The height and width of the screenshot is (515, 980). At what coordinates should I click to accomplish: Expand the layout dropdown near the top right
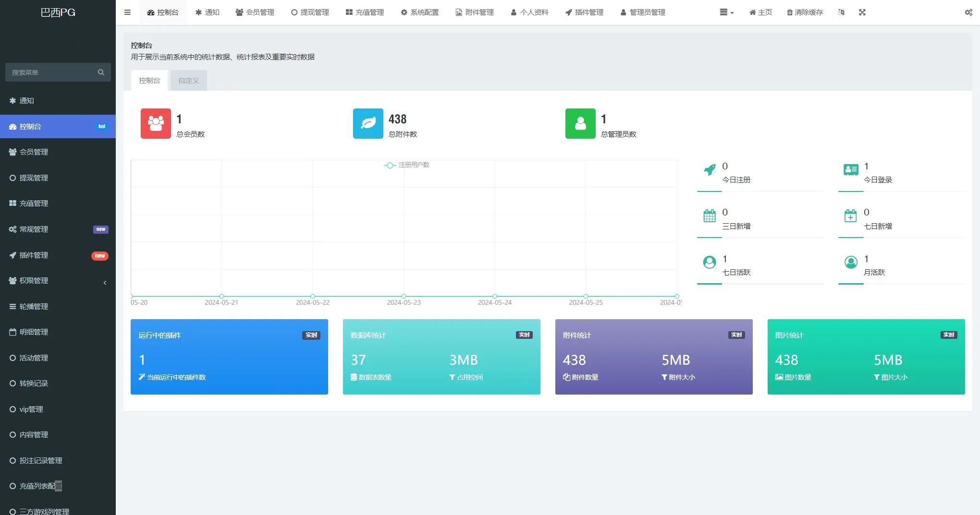(x=726, y=12)
